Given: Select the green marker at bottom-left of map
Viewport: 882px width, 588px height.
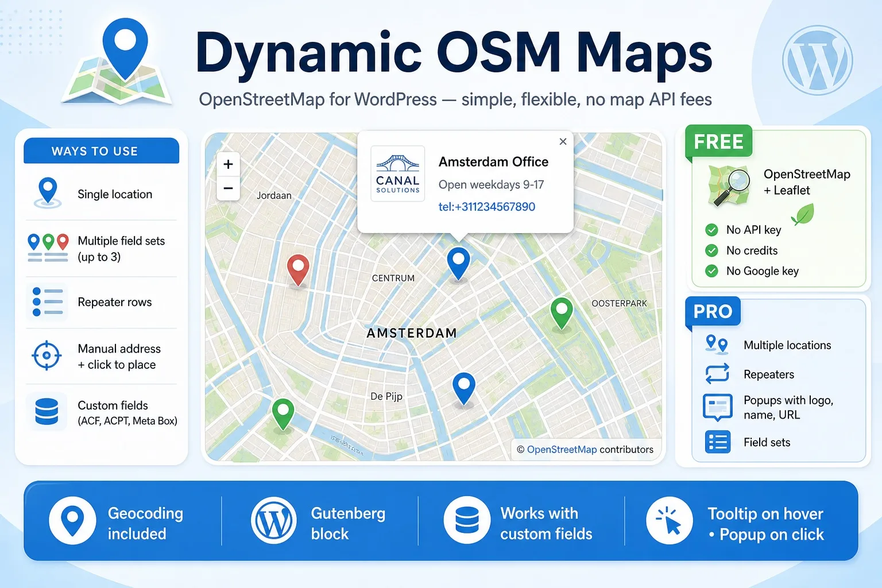Looking at the screenshot, I should pos(283,415).
